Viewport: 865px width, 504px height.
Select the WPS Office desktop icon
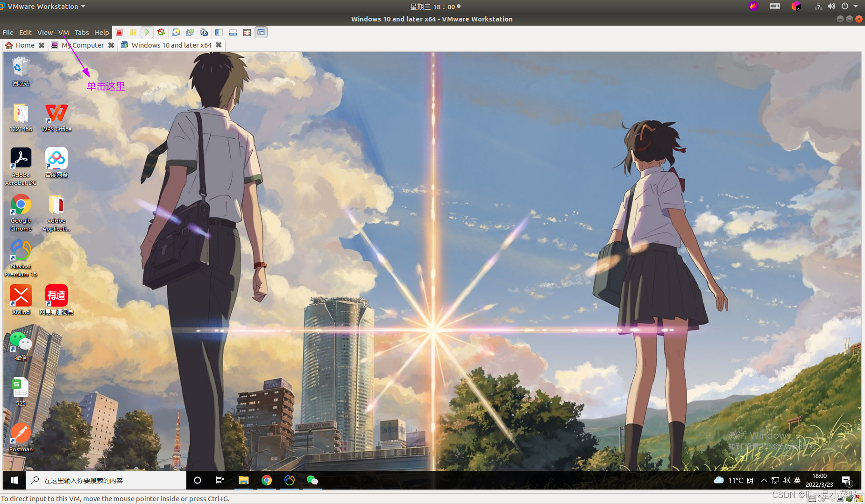coord(56,118)
